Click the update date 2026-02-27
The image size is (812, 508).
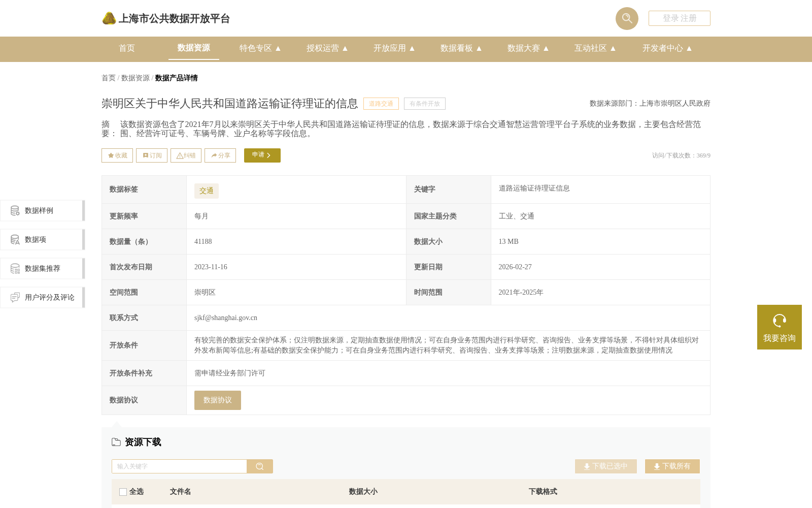[x=515, y=267]
